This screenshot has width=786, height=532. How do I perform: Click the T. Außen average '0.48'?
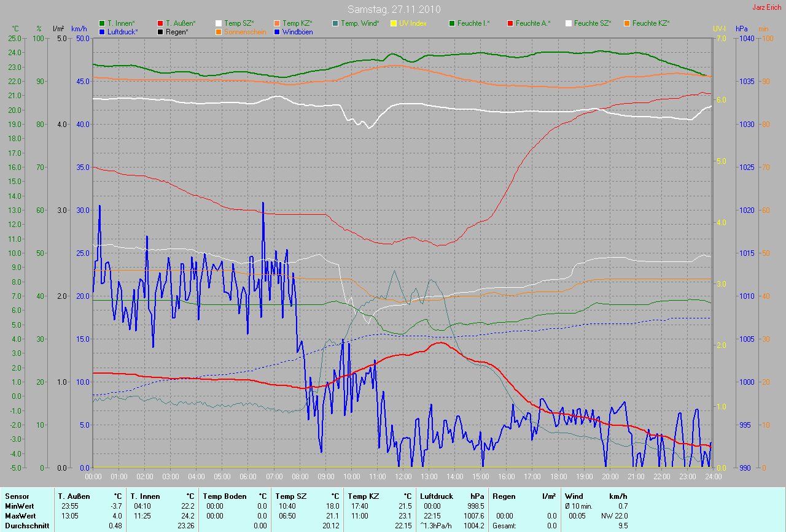point(115,526)
